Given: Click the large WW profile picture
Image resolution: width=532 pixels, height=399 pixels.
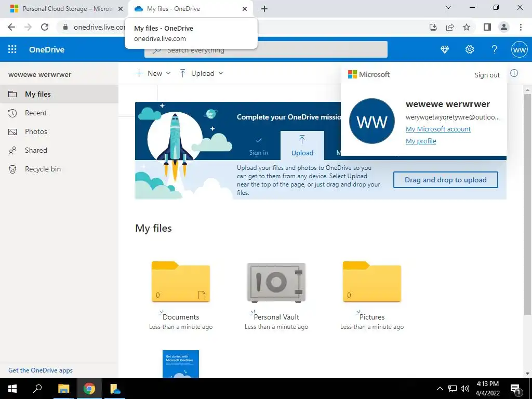Looking at the screenshot, I should 372,121.
